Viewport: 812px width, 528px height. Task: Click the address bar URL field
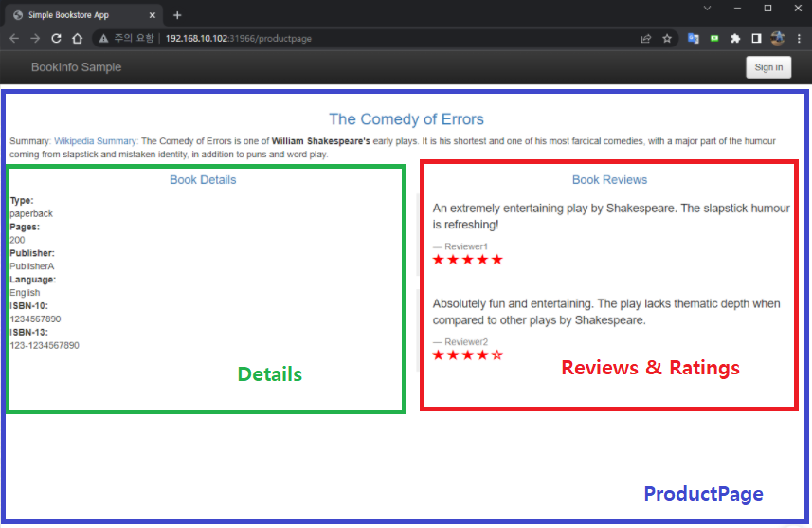tap(379, 39)
